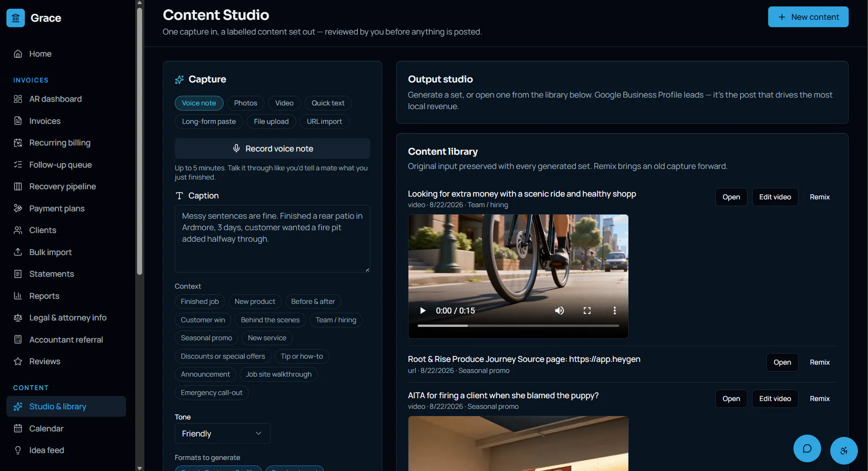Toggle the Seasonal promo context chip
Viewport: 868px width, 471px height.
(x=207, y=338)
